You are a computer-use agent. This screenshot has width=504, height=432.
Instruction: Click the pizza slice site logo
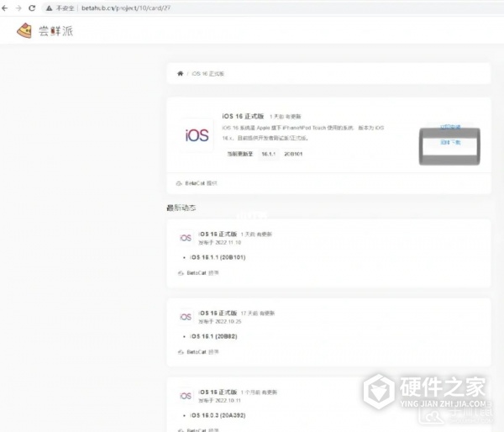(x=24, y=31)
